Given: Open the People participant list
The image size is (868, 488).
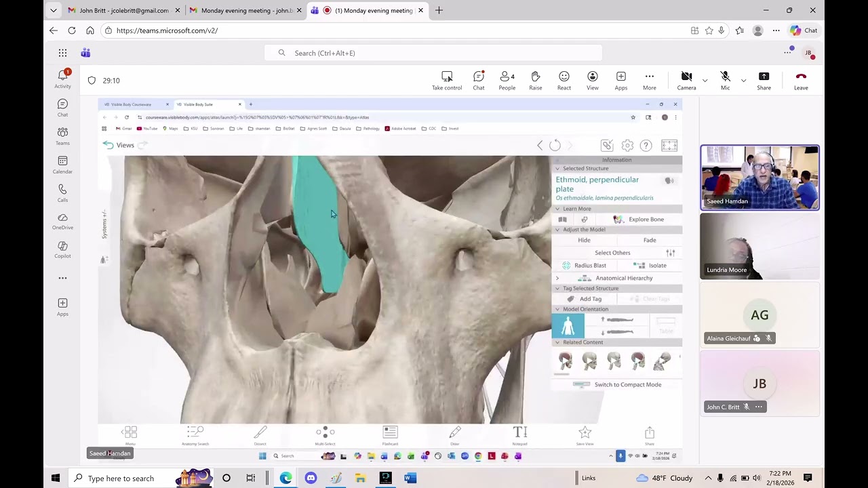Looking at the screenshot, I should pyautogui.click(x=507, y=80).
